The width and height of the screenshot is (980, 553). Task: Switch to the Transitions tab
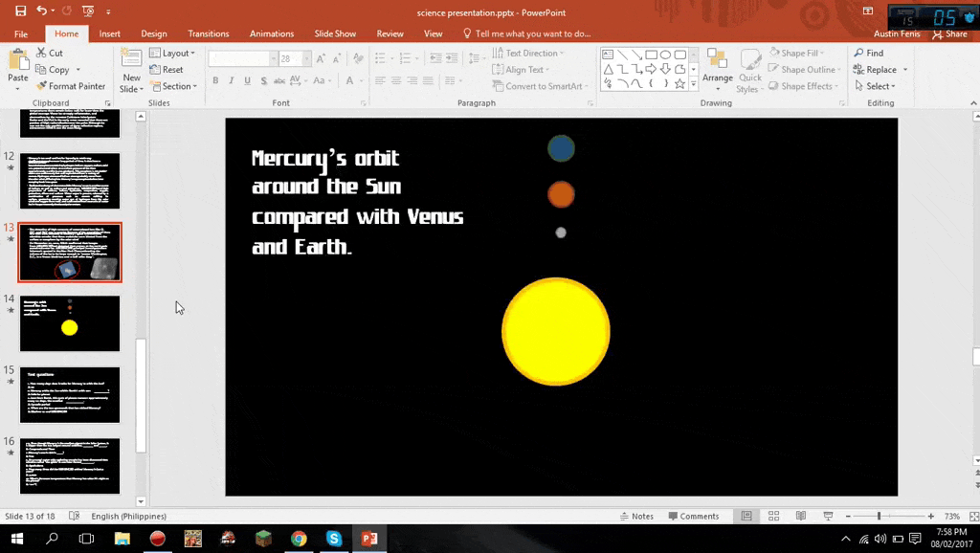point(208,33)
